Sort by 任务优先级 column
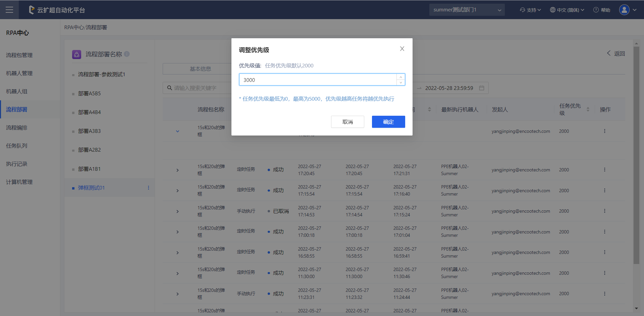This screenshot has width=644, height=316. point(588,109)
